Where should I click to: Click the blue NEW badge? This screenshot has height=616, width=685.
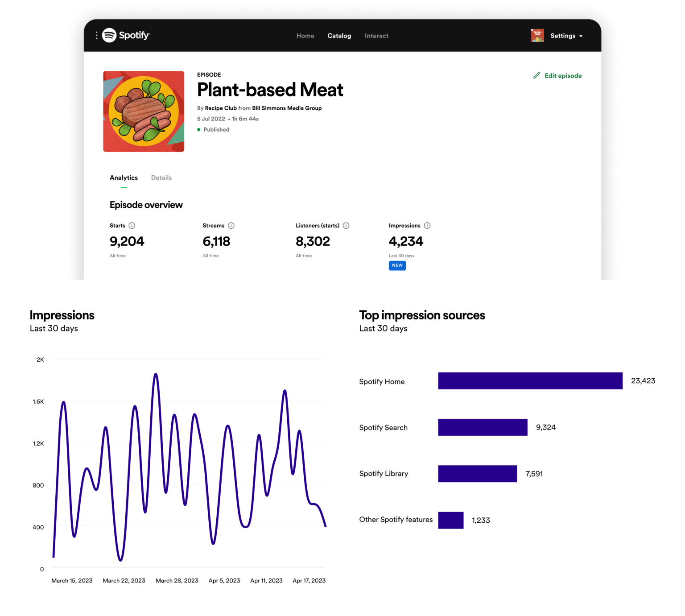(397, 265)
